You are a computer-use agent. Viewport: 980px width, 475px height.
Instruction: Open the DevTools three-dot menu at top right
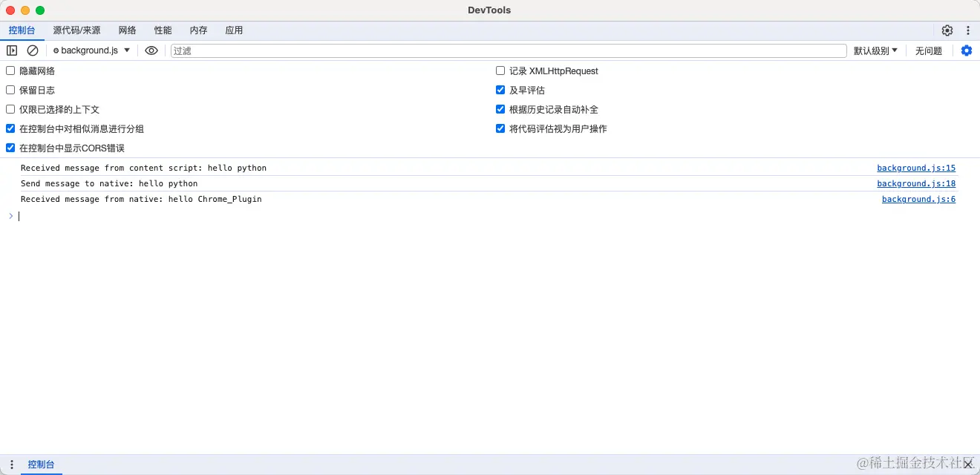click(968, 30)
